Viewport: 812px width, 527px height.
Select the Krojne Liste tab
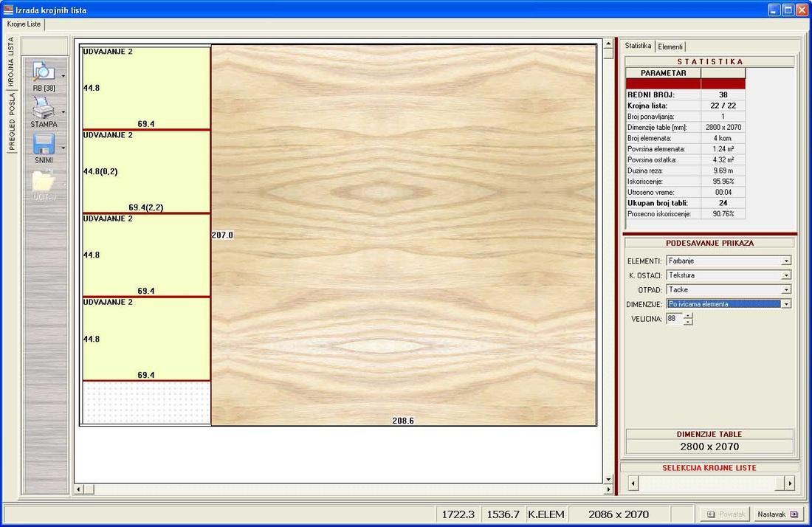(x=23, y=24)
